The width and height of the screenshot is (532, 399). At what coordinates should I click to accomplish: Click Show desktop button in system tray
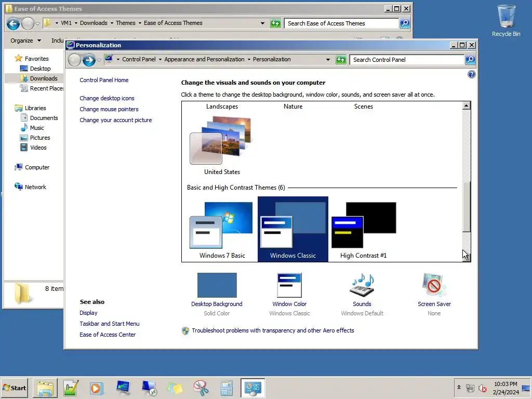(x=526, y=388)
